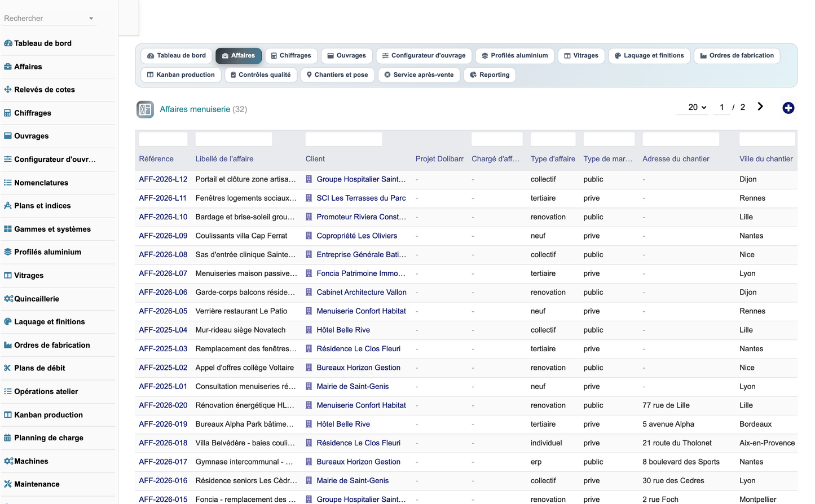Viewport: 815px width, 504px height.
Task: Click the Opérations atelier checklist icon
Action: coord(8,391)
